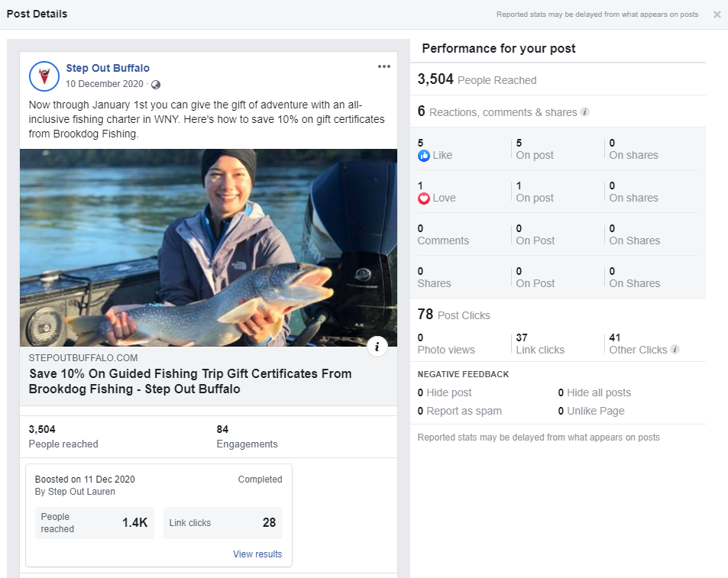Click the 3,504 People Reached stat
The height and width of the screenshot is (578, 728).
tap(477, 79)
